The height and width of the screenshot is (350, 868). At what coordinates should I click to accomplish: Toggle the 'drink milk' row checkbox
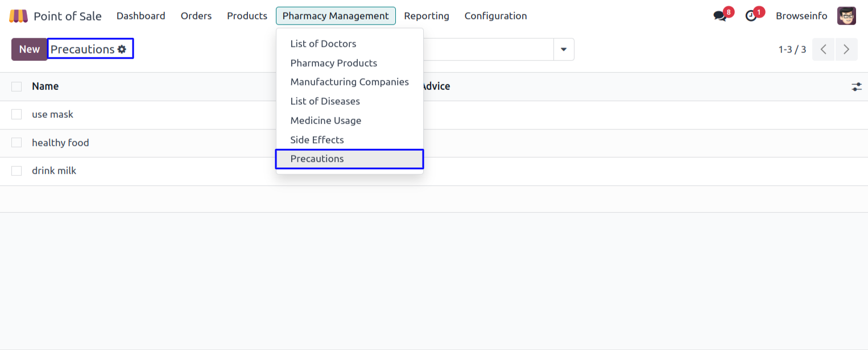tap(16, 171)
